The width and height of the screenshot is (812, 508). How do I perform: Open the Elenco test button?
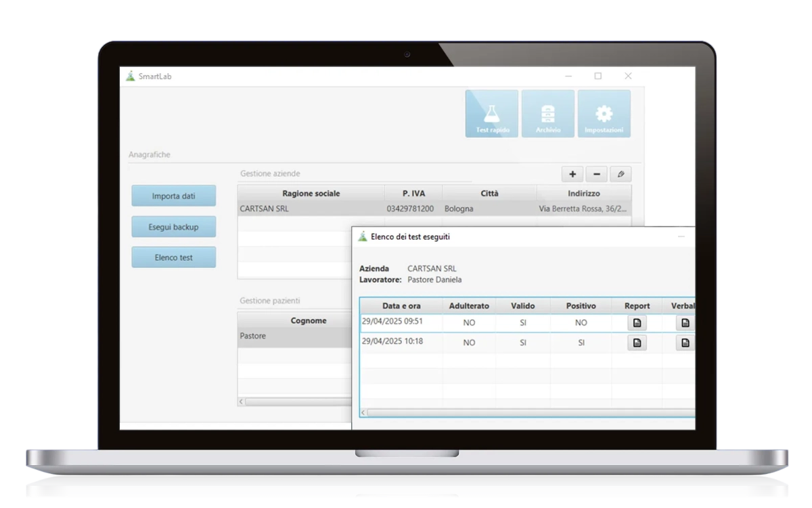174,257
